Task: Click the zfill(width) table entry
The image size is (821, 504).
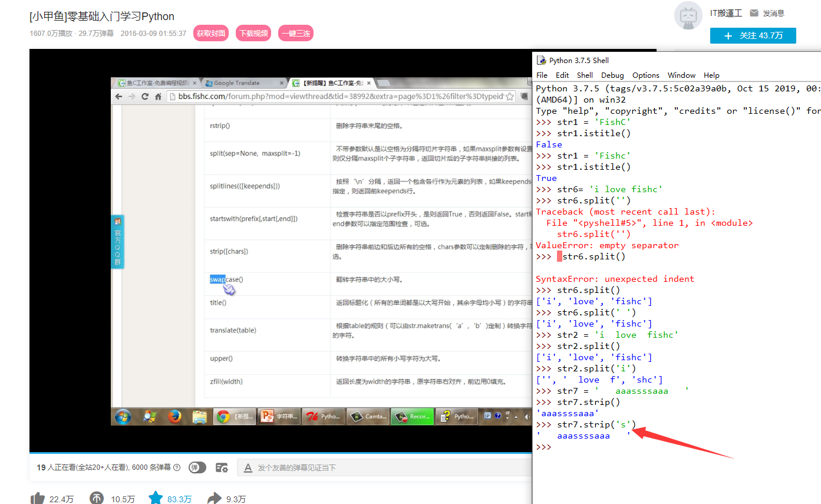Action: [226, 381]
